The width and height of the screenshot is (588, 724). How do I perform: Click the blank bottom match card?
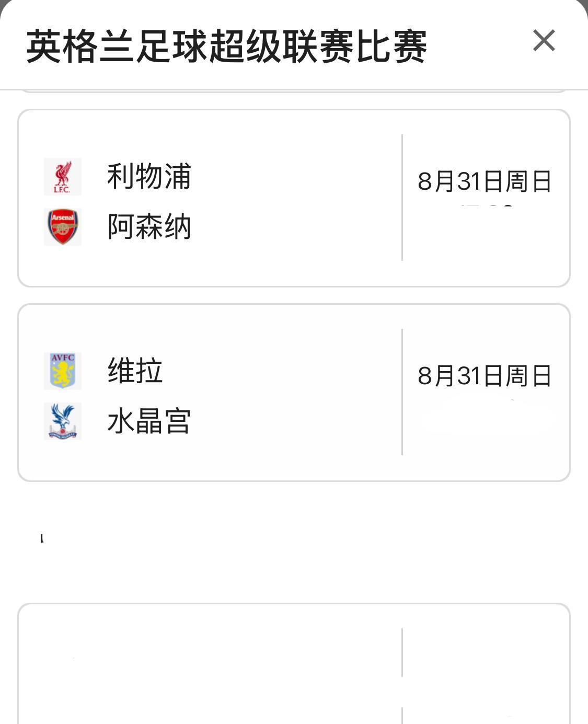(209, 664)
